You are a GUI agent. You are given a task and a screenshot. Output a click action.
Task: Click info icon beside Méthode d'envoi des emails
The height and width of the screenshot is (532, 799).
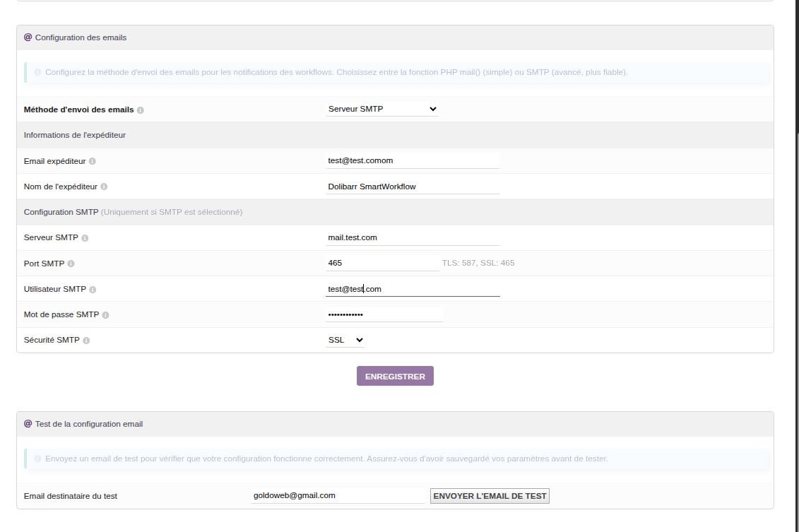[141, 110]
